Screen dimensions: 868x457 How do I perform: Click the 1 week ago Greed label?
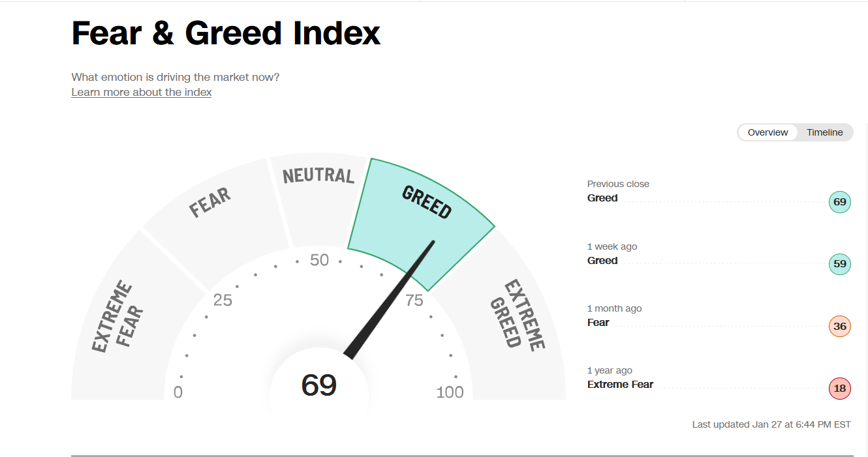[602, 261]
